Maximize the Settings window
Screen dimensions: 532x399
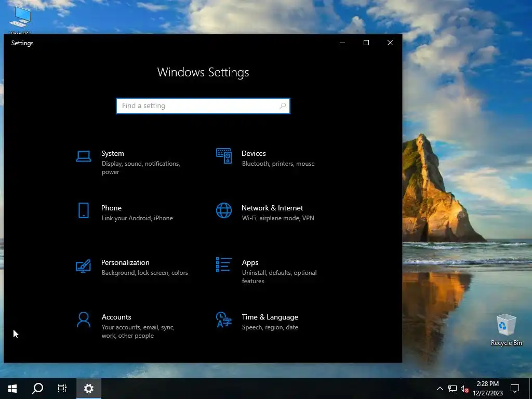click(366, 43)
